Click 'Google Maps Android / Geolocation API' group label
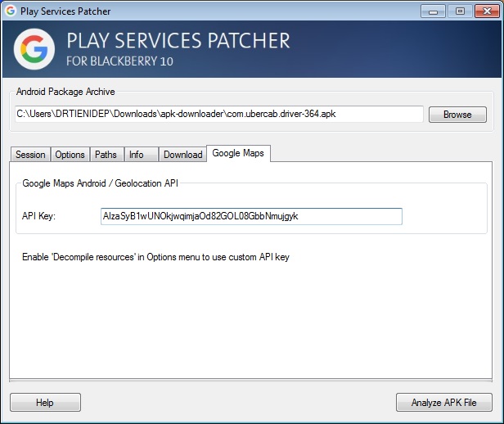 pos(101,183)
